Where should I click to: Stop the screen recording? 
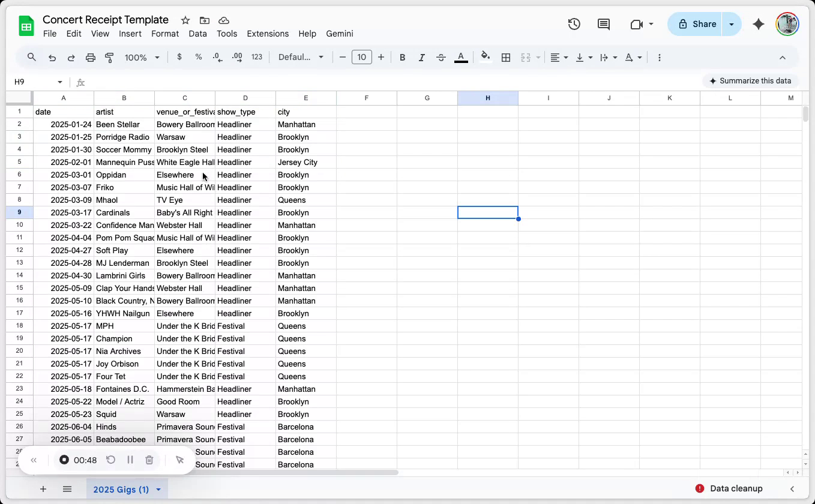click(x=64, y=460)
